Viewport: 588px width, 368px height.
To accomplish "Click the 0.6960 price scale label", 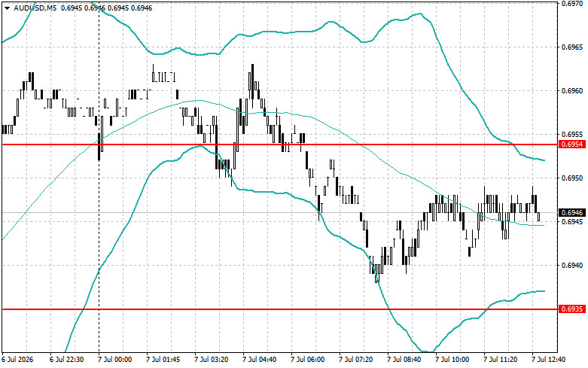I will pyautogui.click(x=572, y=91).
